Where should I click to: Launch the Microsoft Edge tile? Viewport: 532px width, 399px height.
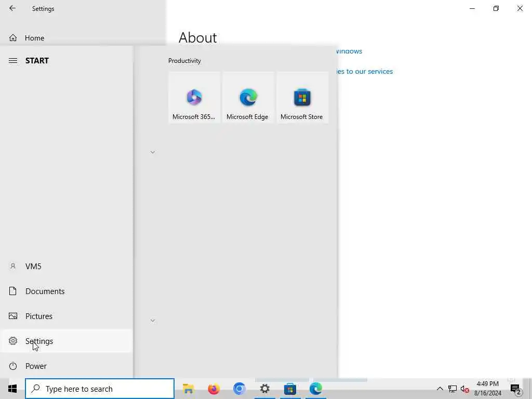248,97
